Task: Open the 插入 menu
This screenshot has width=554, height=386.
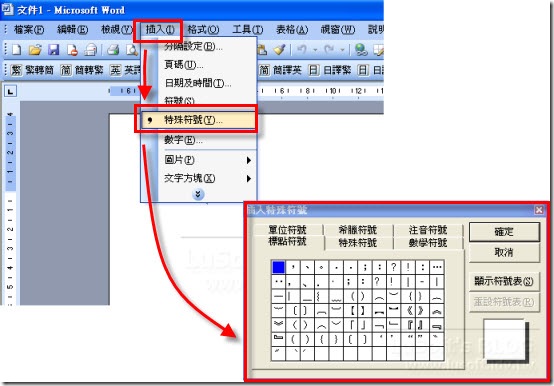Action: (160, 30)
